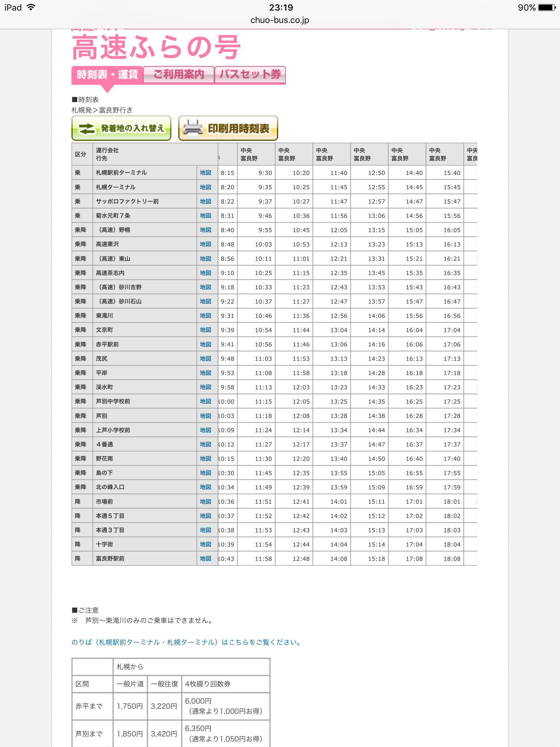Tap the Wi-Fi icon in status bar
Screen dimensions: 560x747
[x=31, y=7]
